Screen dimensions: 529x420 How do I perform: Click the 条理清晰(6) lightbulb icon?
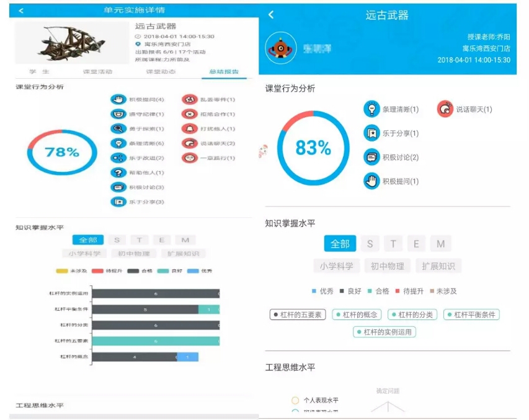pos(118,143)
